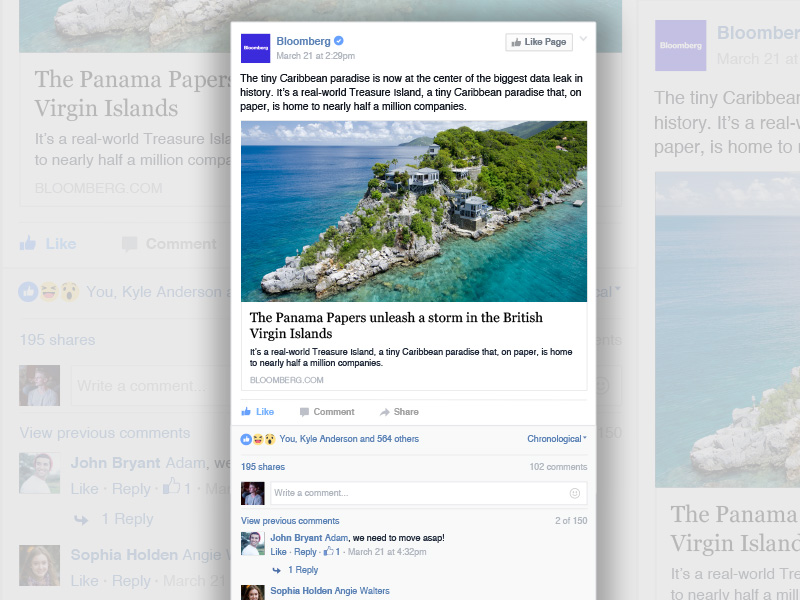Screen dimensions: 800x600
Task: Share the Bloomberg post
Action: 399,412
